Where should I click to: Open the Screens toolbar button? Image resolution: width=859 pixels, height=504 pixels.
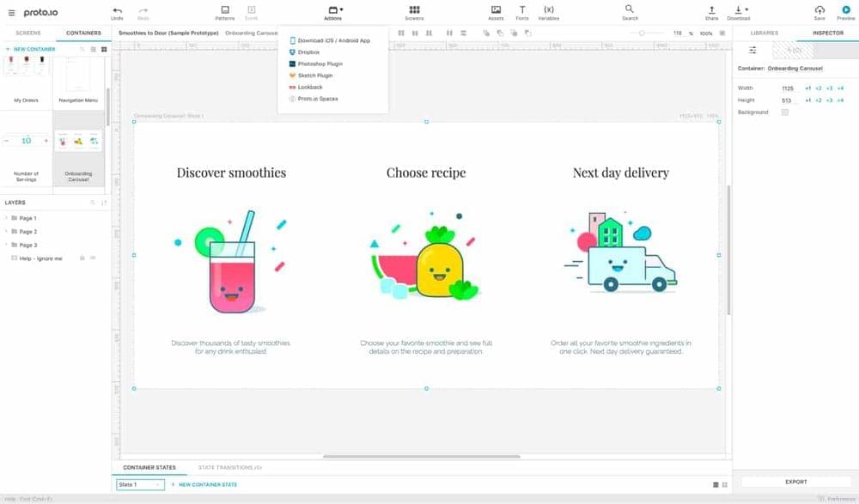point(414,13)
